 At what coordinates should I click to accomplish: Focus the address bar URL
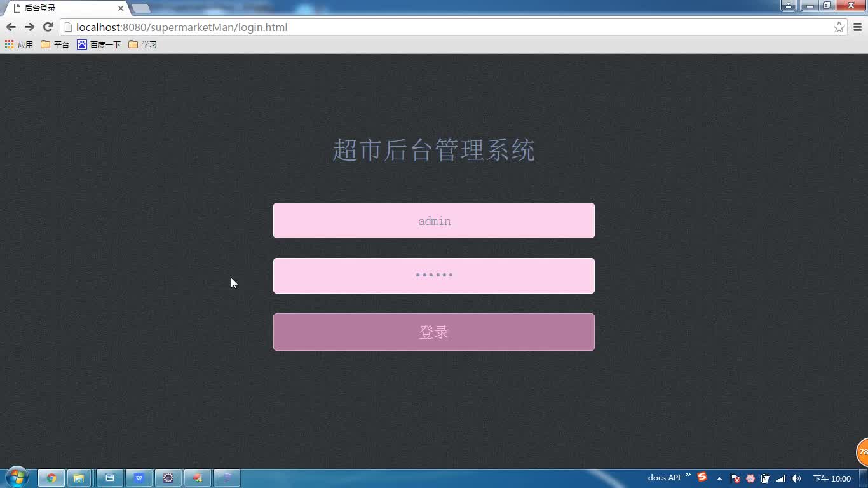(182, 27)
